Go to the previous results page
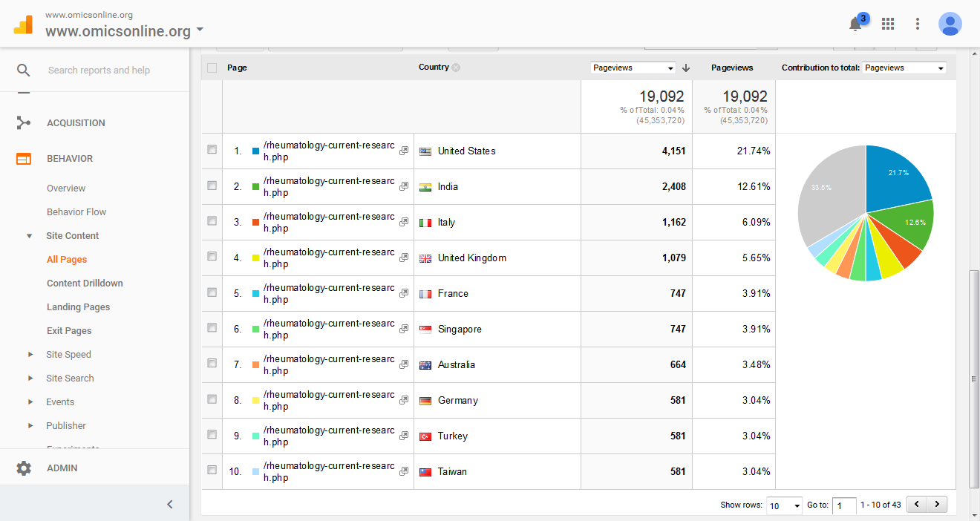 (917, 505)
